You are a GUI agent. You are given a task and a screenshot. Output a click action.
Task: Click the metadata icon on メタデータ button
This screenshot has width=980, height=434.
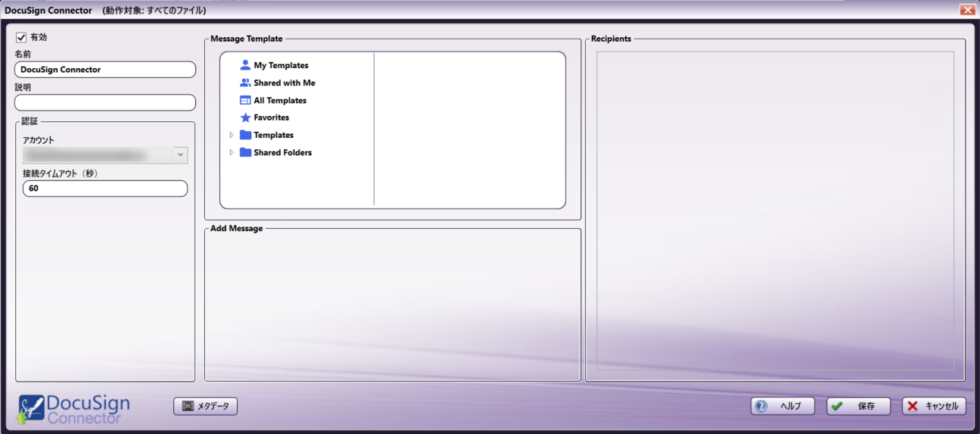pyautogui.click(x=188, y=406)
